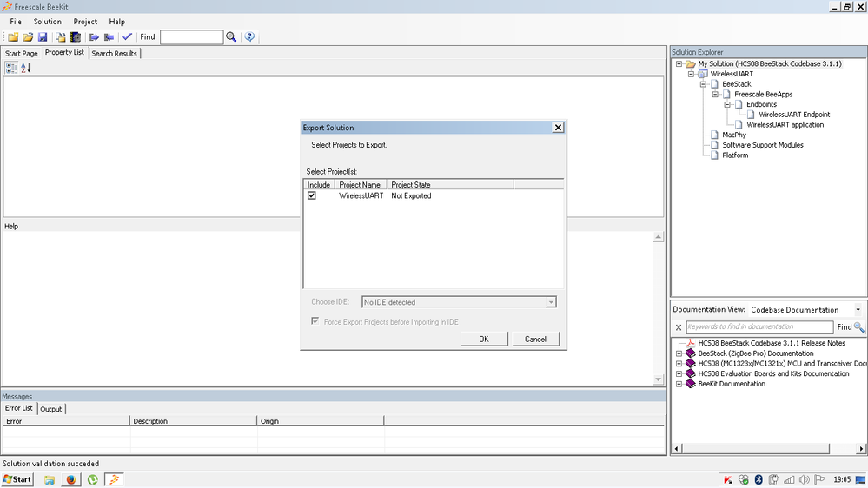Clear documentation search with the X icon
The height and width of the screenshot is (488, 868).
point(679,327)
